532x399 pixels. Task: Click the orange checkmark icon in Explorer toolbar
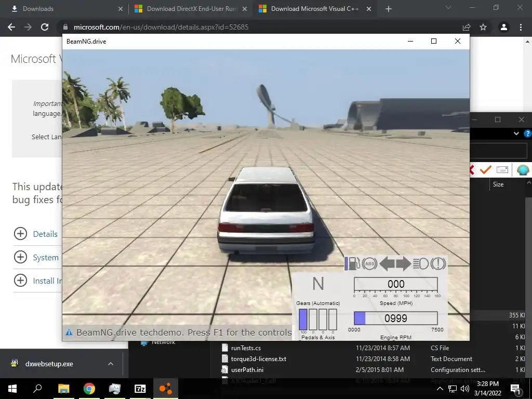(486, 169)
